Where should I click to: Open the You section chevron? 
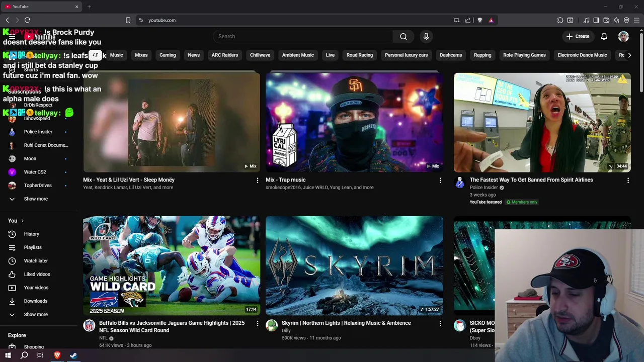(x=22, y=221)
